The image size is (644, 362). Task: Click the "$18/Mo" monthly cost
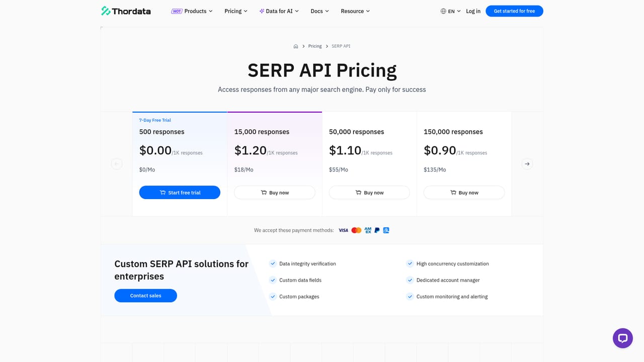coord(244,170)
